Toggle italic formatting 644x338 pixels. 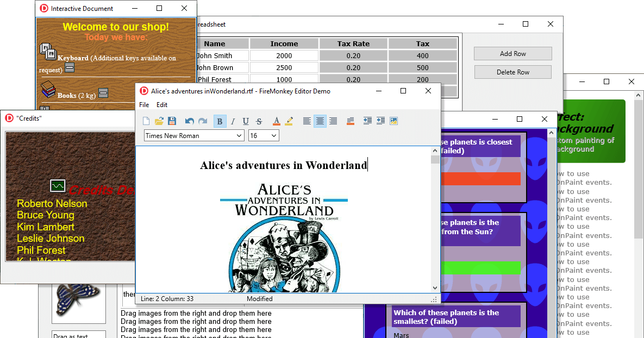pos(233,121)
